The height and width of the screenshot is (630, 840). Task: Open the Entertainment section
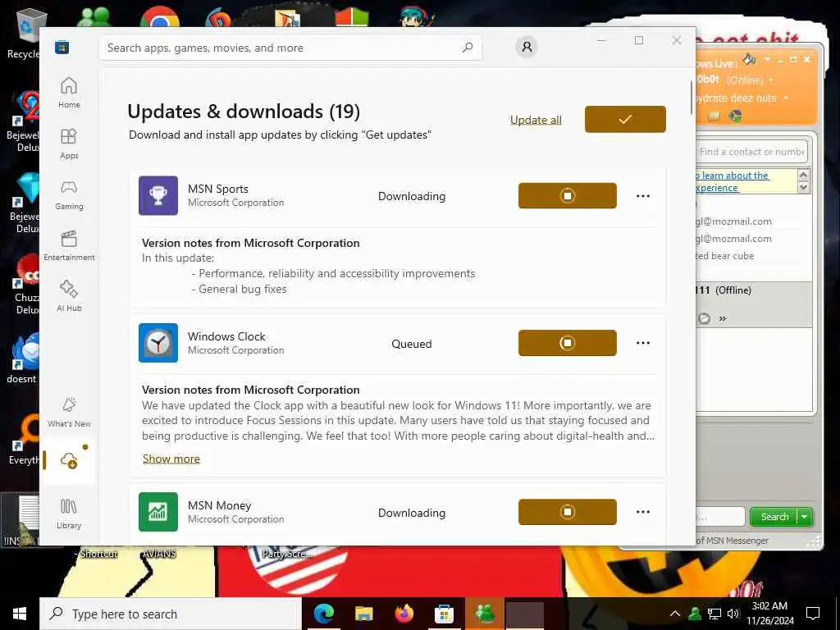coord(69,245)
